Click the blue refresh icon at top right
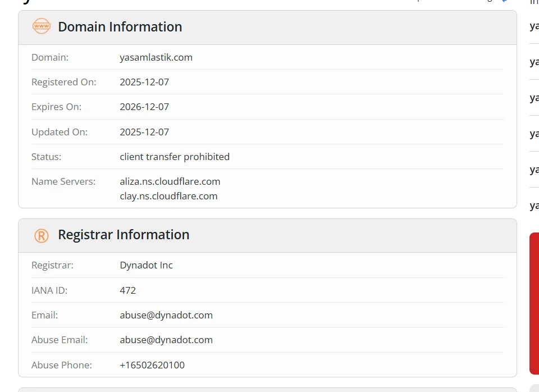The image size is (539, 392). (504, 1)
